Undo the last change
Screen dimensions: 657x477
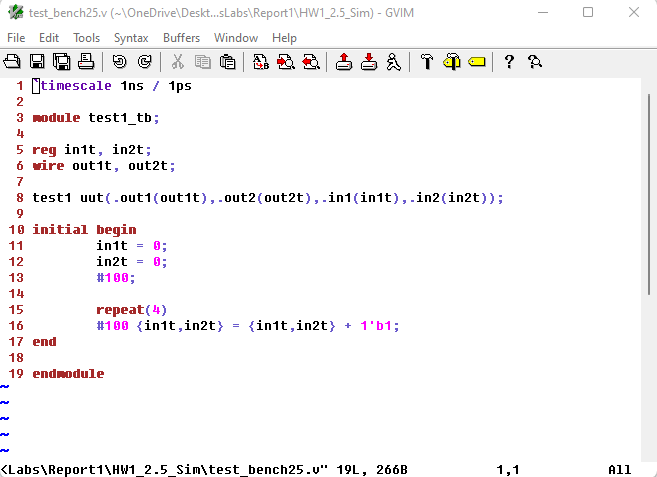120,62
